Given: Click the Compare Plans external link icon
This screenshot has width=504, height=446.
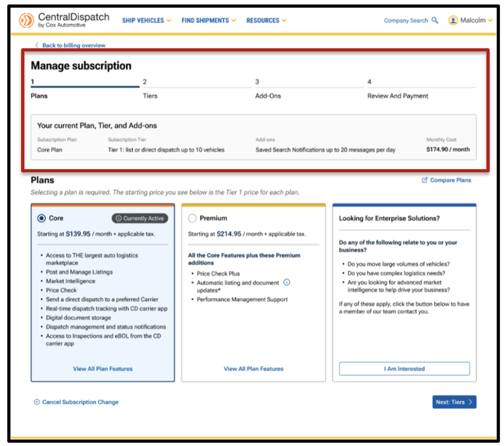Looking at the screenshot, I should [x=425, y=180].
